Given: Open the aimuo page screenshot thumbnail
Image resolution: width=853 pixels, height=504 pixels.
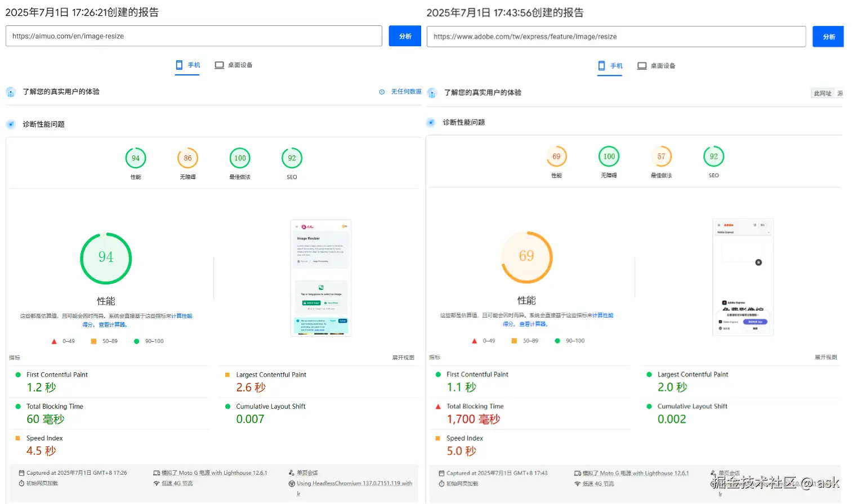Looking at the screenshot, I should coord(321,278).
